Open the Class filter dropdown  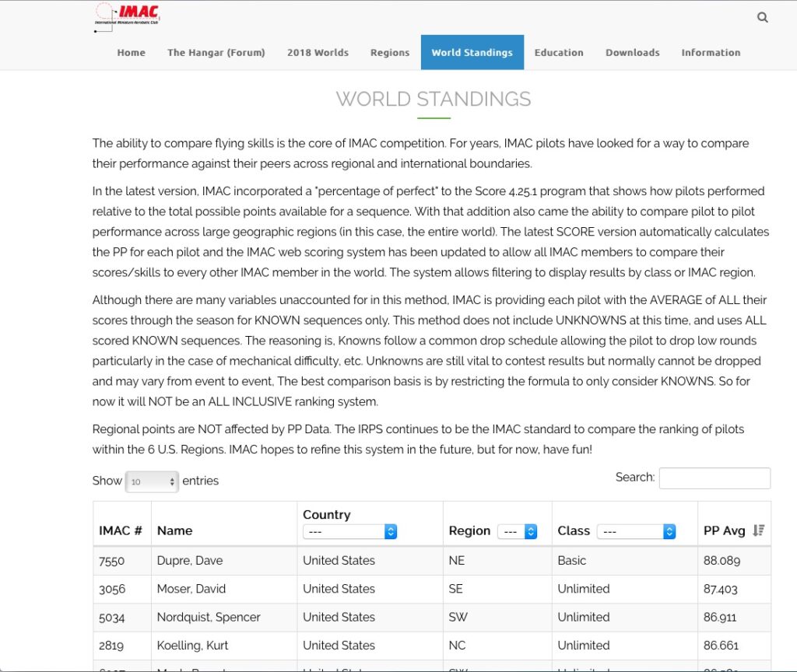pyautogui.click(x=637, y=532)
